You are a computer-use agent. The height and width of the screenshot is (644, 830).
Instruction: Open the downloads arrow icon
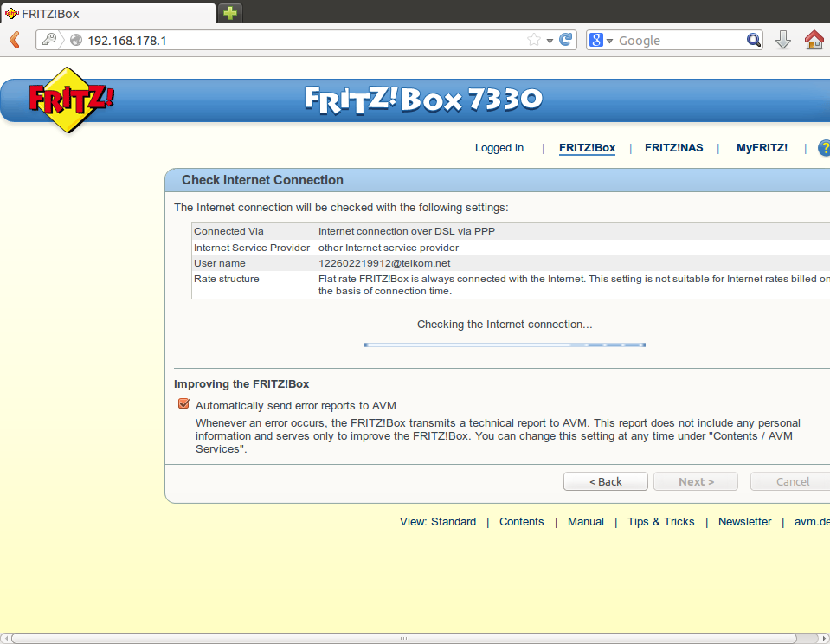(783, 40)
